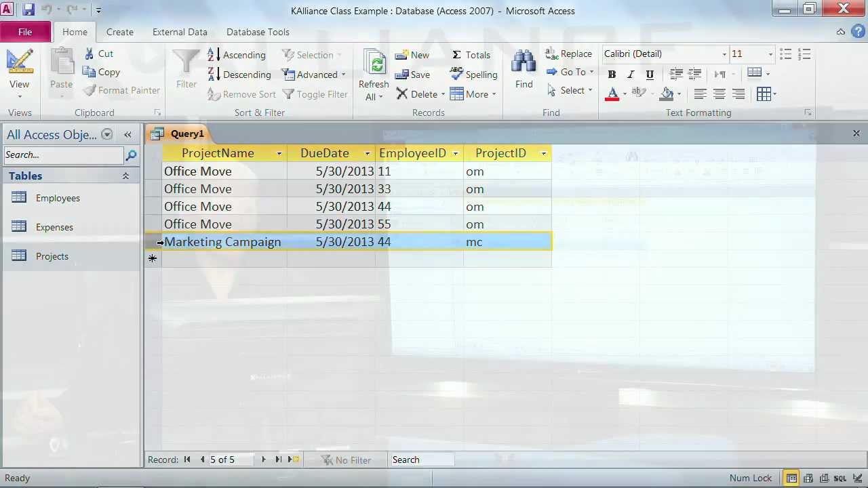
Task: Click the numbered list icon
Action: tap(805, 54)
